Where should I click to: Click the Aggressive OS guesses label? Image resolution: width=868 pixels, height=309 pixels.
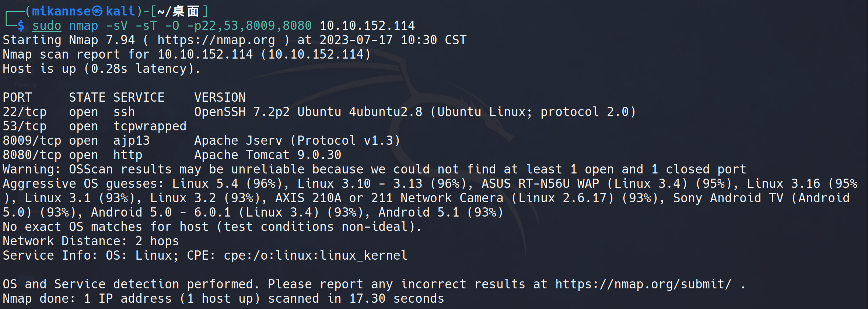tap(83, 184)
